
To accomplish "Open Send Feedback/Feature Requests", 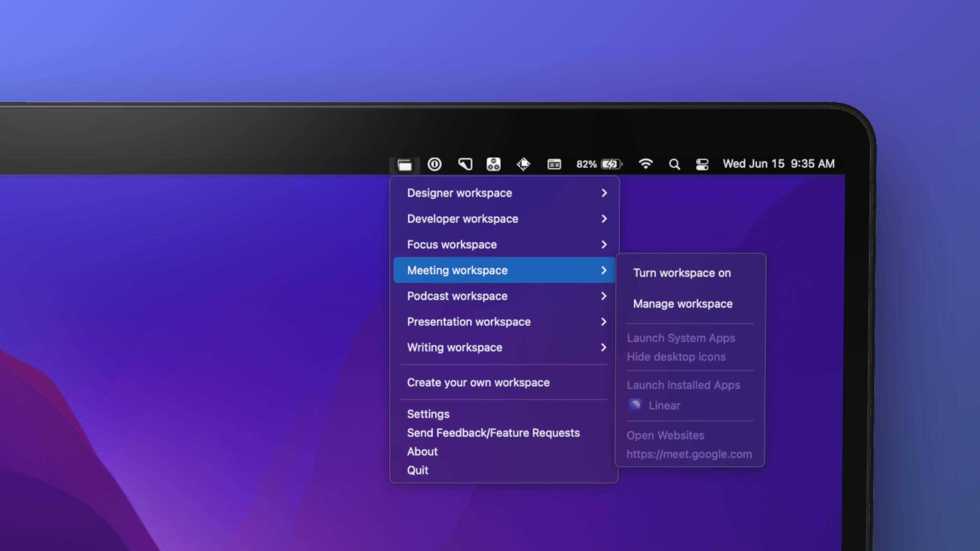I will click(493, 433).
